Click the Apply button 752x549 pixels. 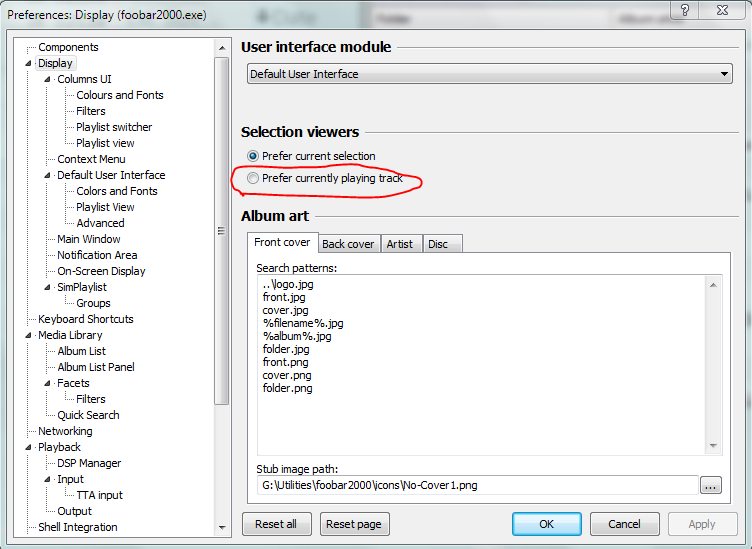(702, 524)
